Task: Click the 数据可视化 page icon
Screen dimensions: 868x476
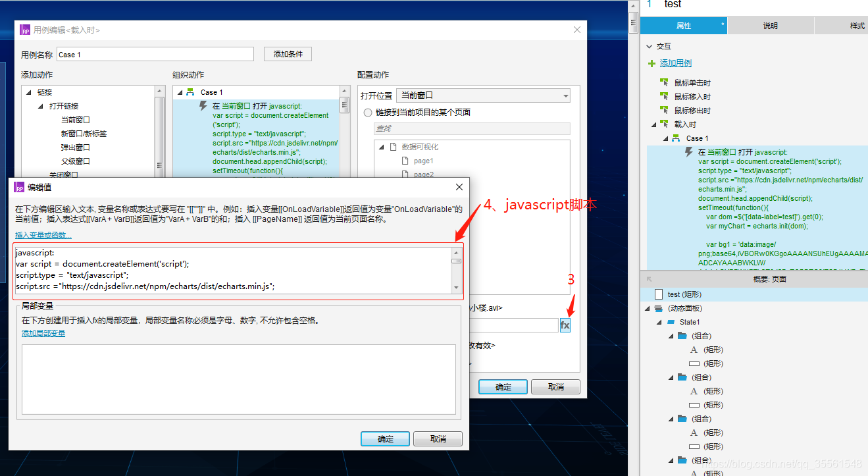Action: tap(394, 147)
